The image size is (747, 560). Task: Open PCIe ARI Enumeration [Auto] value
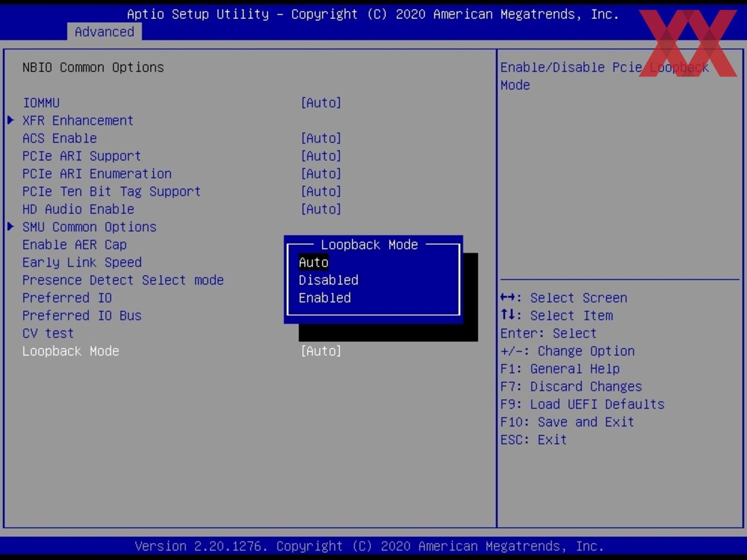click(321, 173)
